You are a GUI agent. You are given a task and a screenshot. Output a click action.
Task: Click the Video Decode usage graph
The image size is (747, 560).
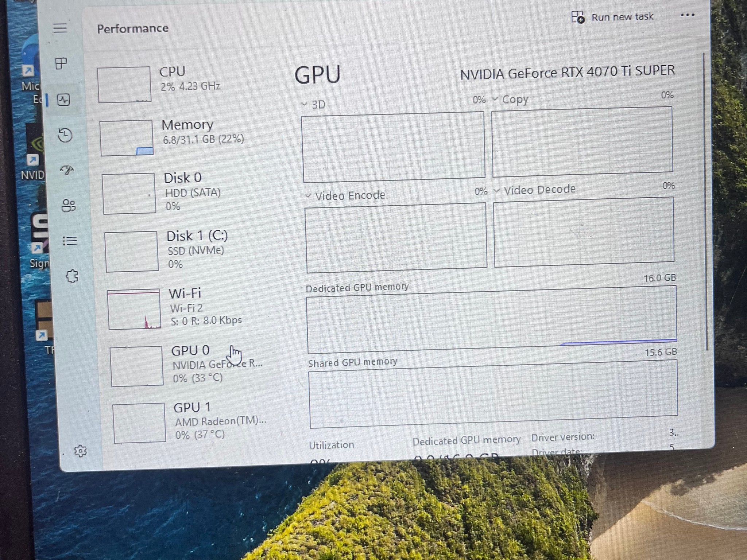(x=584, y=232)
